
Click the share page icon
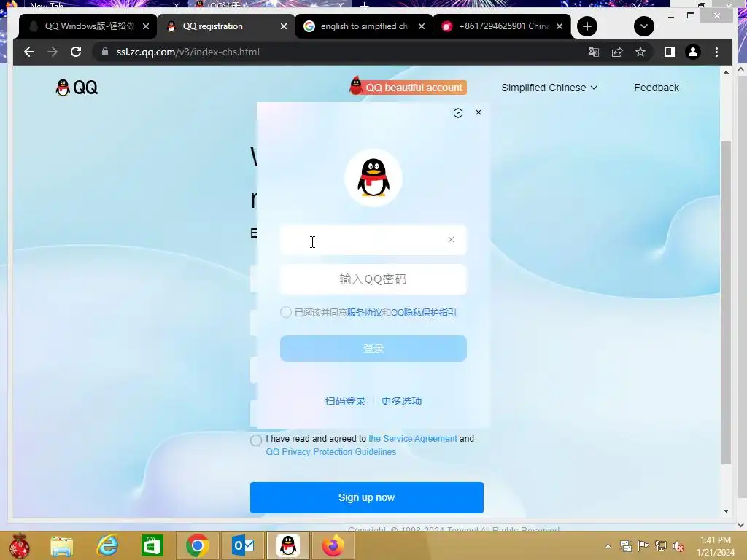[617, 52]
